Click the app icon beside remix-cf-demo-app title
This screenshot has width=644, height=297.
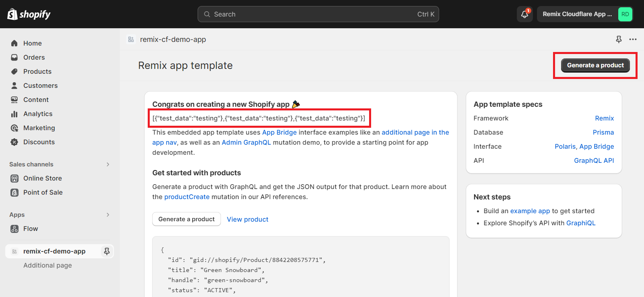click(x=131, y=39)
